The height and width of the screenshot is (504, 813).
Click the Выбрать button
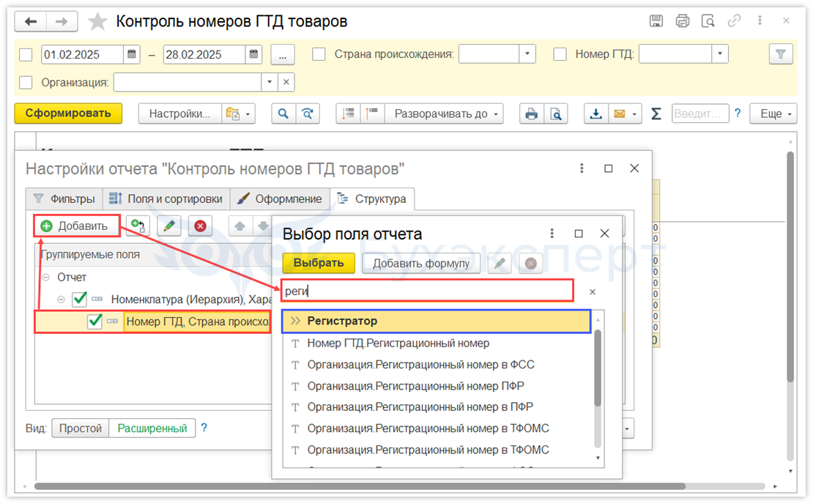[319, 263]
